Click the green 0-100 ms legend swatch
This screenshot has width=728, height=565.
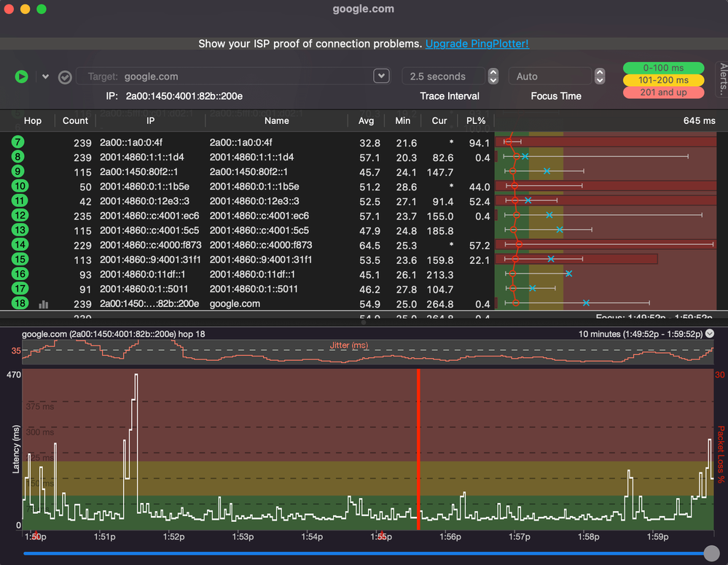coord(663,68)
